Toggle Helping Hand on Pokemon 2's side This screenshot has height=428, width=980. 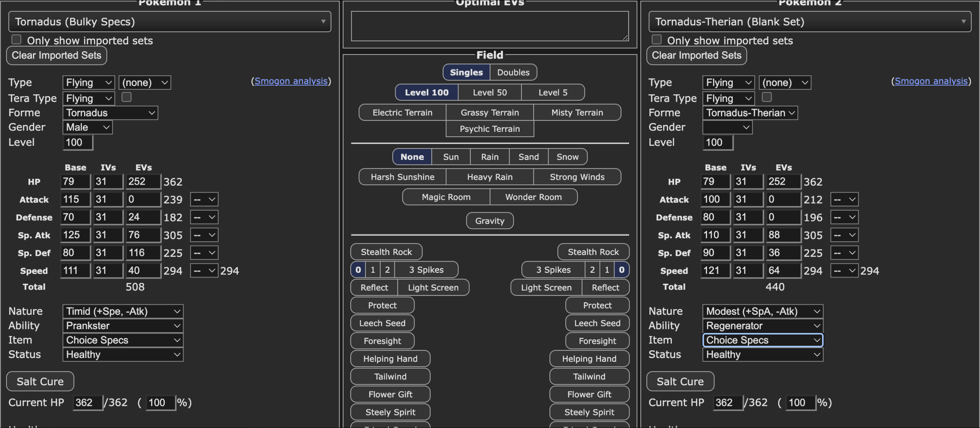click(589, 359)
